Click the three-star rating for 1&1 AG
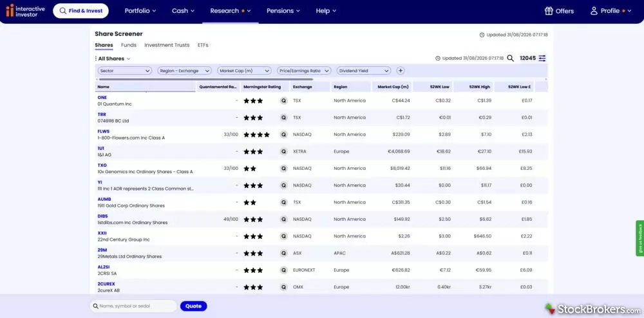The image size is (644, 318). point(253,151)
